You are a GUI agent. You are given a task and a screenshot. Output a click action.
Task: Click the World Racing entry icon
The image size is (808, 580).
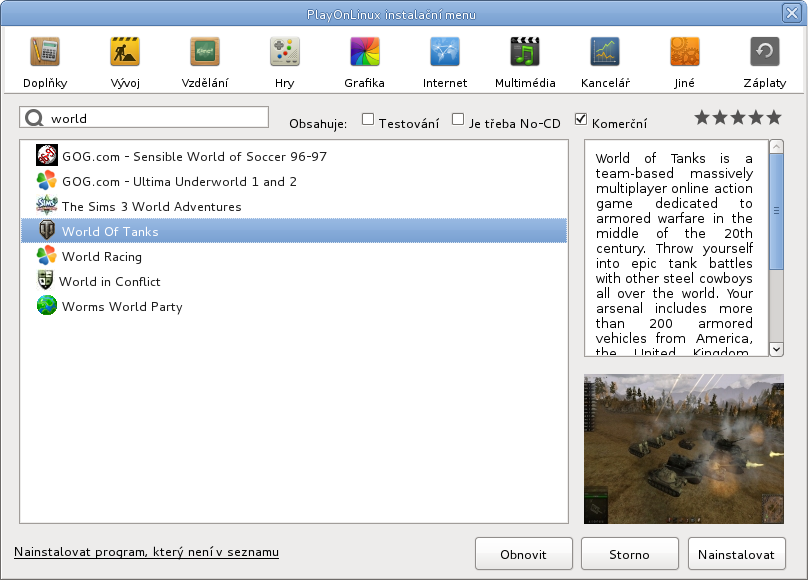46,255
